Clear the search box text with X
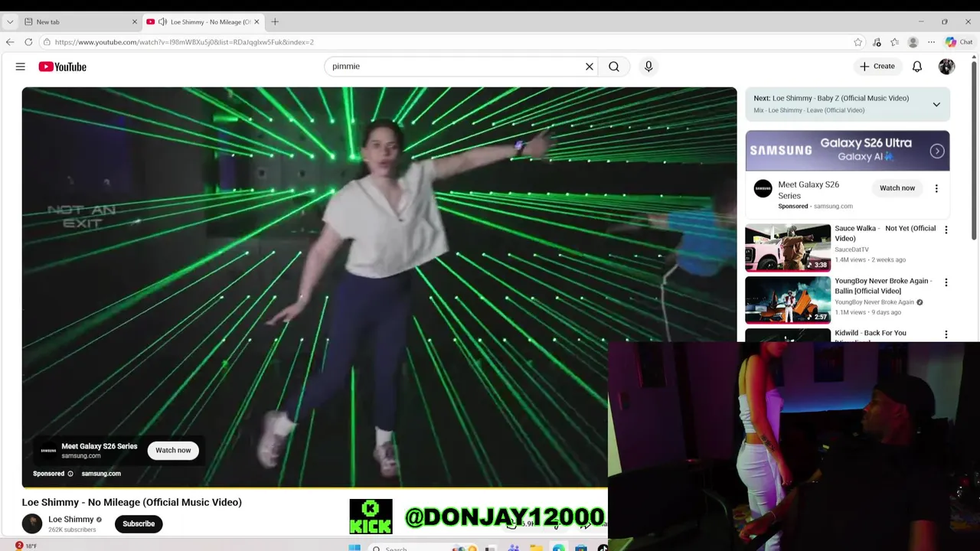This screenshot has width=980, height=551. [x=590, y=67]
